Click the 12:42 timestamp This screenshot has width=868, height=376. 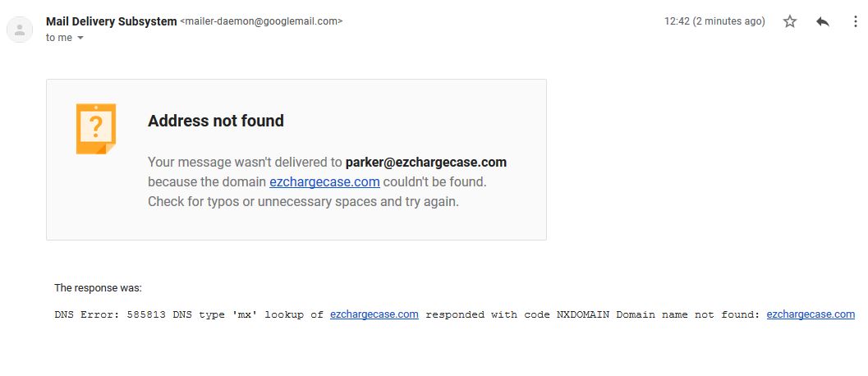point(714,21)
